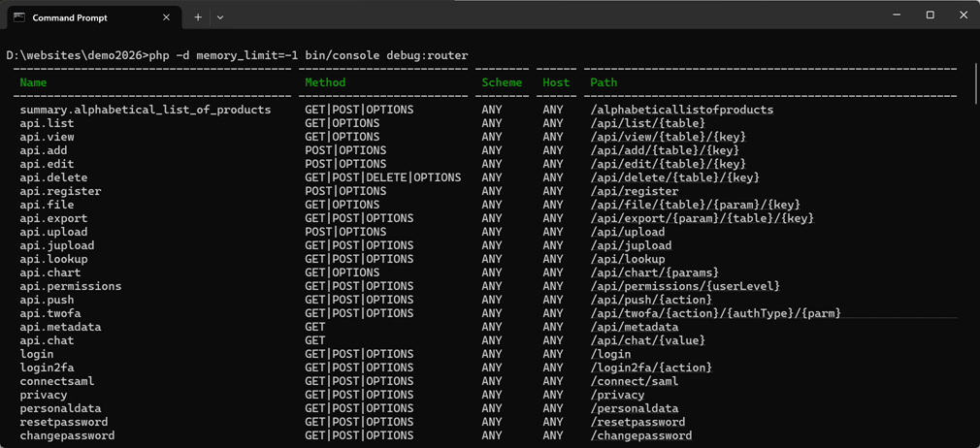Screen dimensions: 980x448
Task: Click the /privacy path
Action: coord(617,395)
